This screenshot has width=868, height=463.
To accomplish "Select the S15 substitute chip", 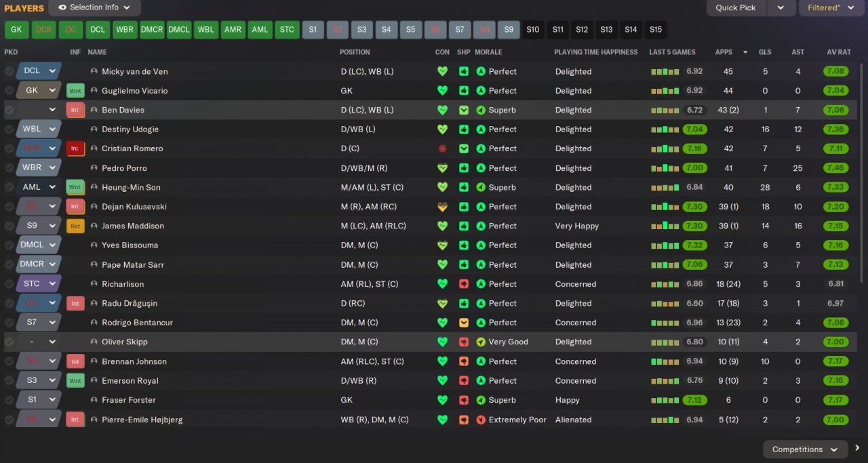I will coord(656,30).
